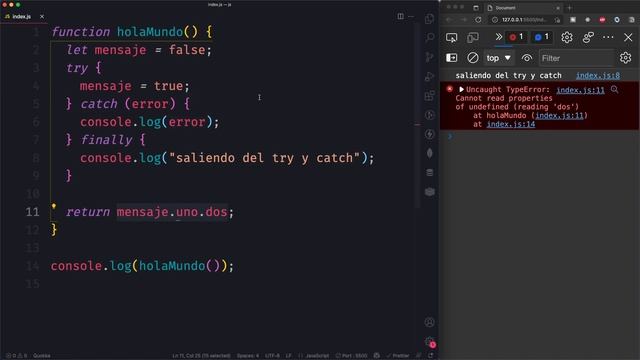Show more DevTools tabs chevron
Screen dimensions: 640x360
click(x=498, y=37)
